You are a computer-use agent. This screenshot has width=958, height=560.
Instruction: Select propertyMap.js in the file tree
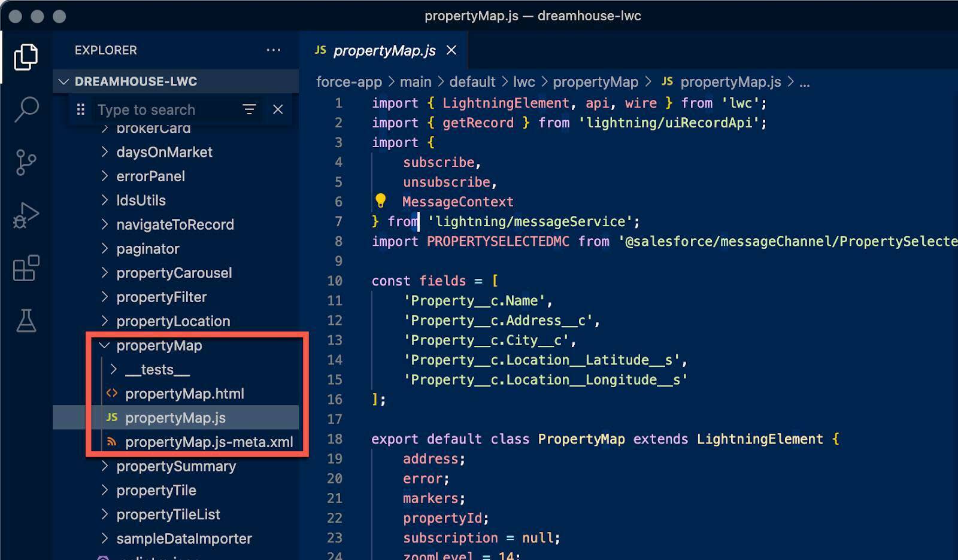point(176,418)
